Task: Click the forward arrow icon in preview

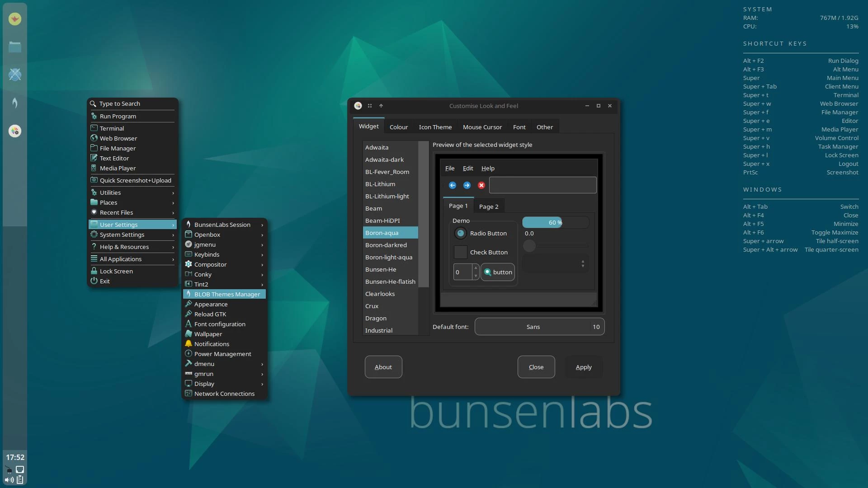Action: [x=467, y=185]
